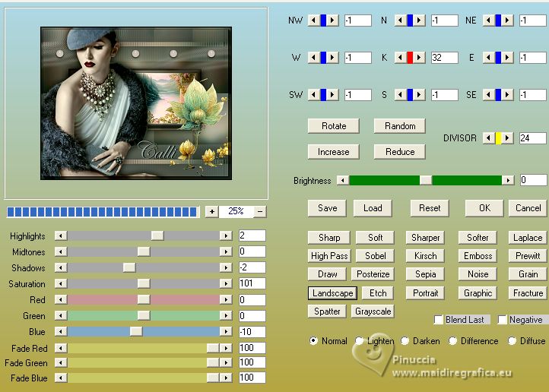Click the Random button
The height and width of the screenshot is (392, 549).
(400, 126)
